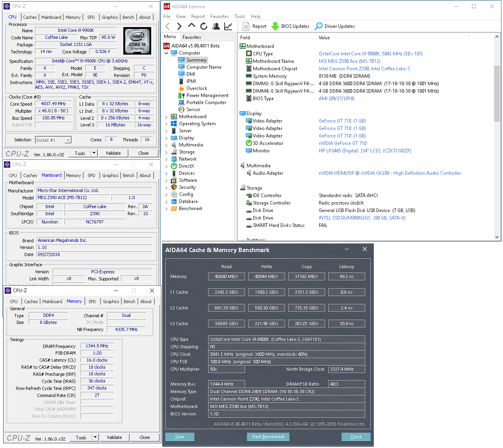Select the Summary item in AIDA64 tree
This screenshot has height=448, width=503.
196,60
